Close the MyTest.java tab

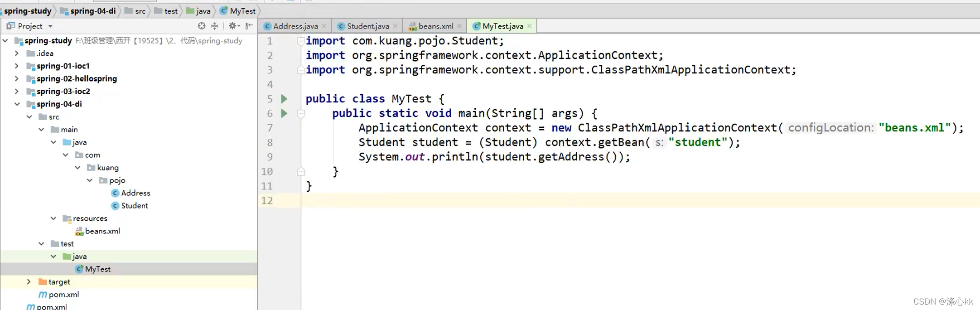529,26
